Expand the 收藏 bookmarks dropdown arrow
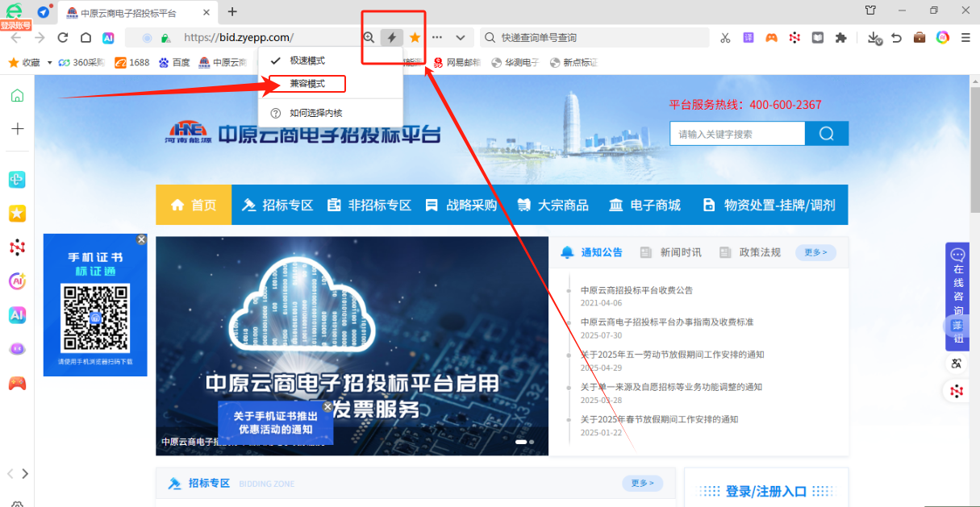 coord(50,63)
